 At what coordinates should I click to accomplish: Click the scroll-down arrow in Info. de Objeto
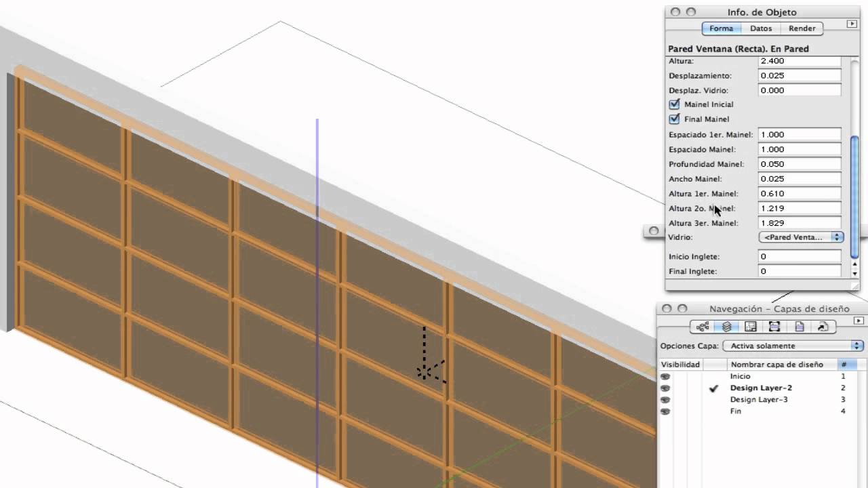tap(854, 273)
